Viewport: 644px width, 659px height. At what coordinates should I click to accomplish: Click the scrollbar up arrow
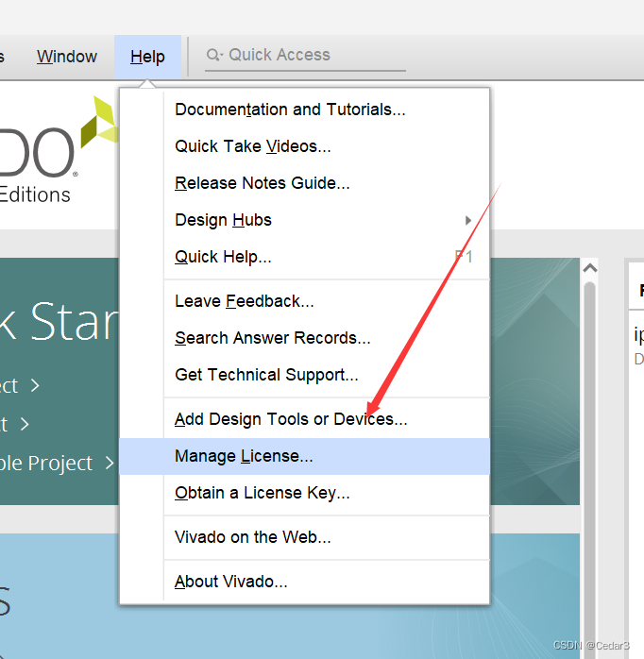point(590,268)
